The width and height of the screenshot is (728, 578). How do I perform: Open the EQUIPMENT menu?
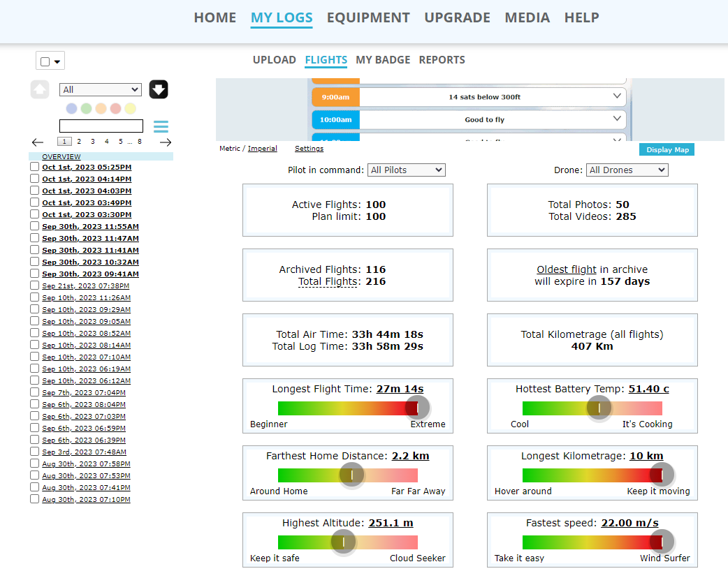[368, 17]
